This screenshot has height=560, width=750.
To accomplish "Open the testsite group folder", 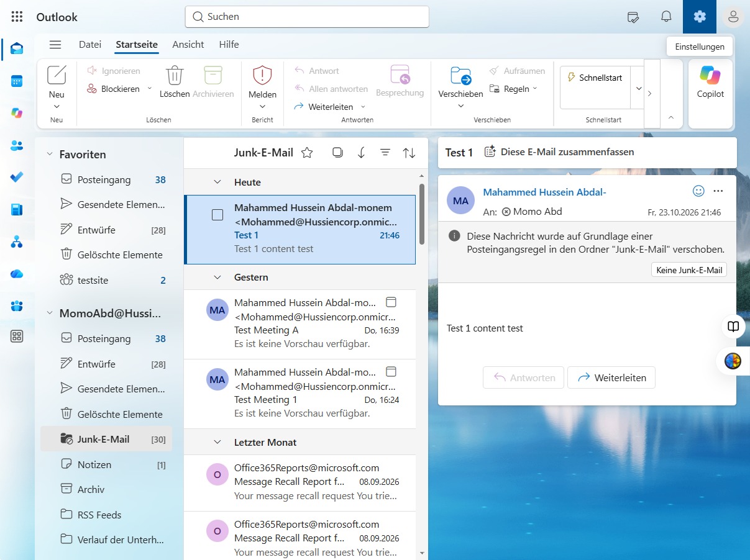I will (x=106, y=281).
